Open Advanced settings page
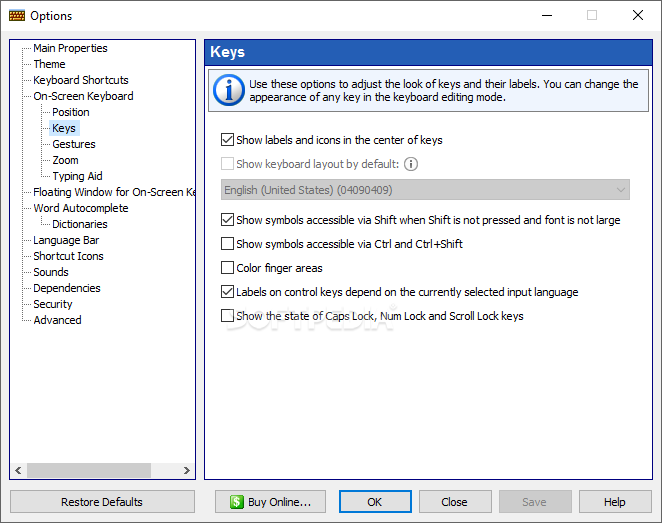662x523 pixels. tap(57, 321)
